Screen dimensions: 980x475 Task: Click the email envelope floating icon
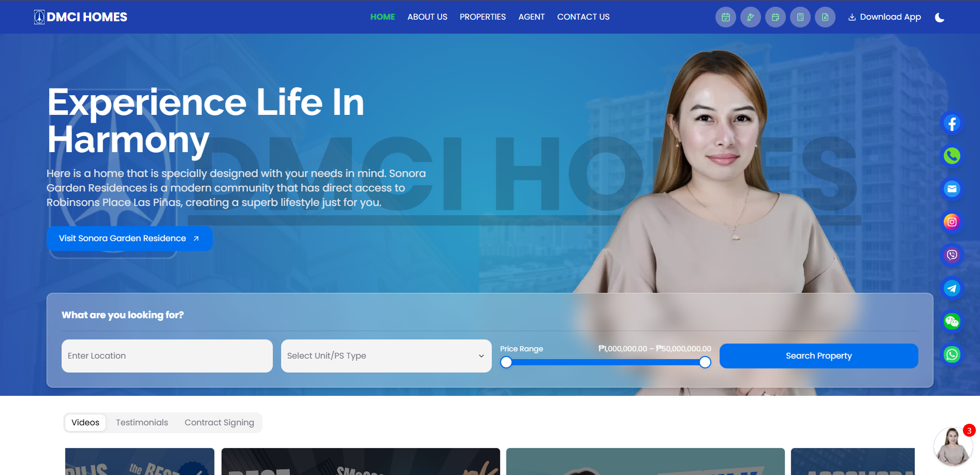click(952, 189)
